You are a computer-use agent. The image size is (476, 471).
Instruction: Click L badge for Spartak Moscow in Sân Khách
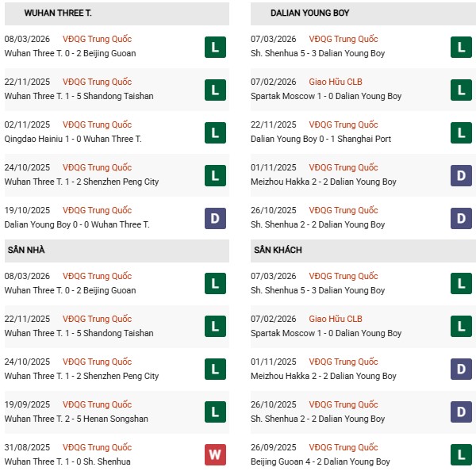[461, 326]
